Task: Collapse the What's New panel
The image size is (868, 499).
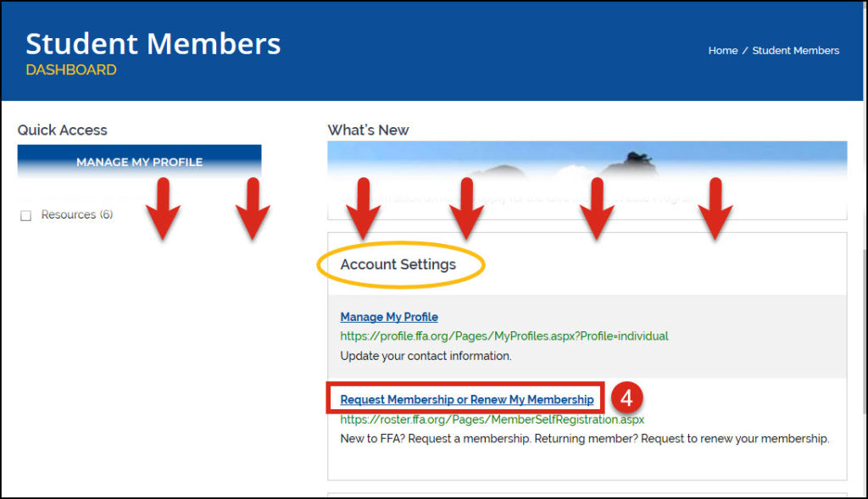Action: pyautogui.click(x=368, y=130)
